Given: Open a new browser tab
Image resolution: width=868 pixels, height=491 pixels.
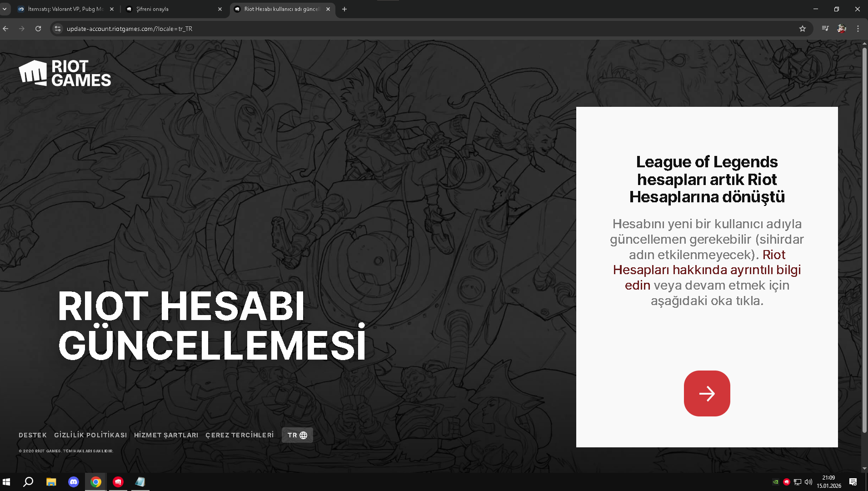Looking at the screenshot, I should [x=344, y=9].
